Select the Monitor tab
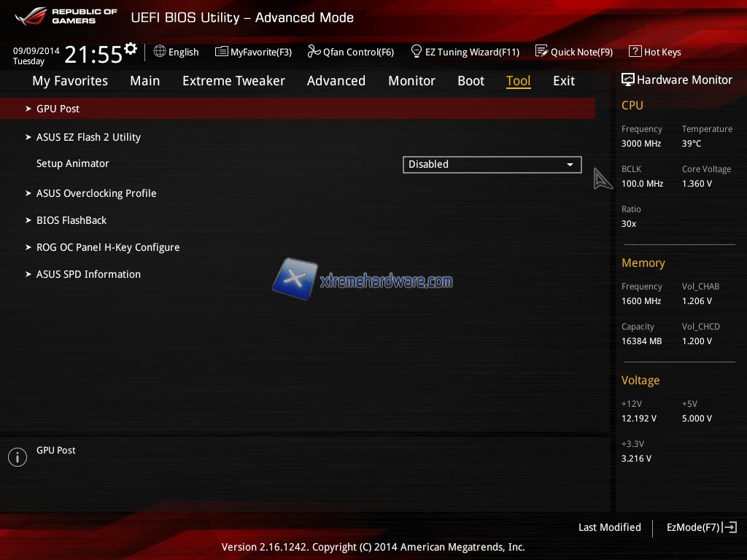This screenshot has width=747, height=560. [x=411, y=81]
